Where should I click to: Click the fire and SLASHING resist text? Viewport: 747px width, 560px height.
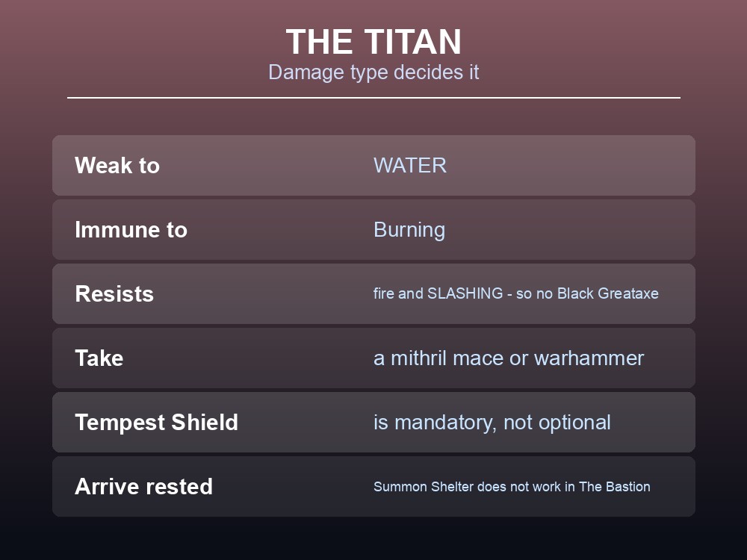(x=516, y=293)
